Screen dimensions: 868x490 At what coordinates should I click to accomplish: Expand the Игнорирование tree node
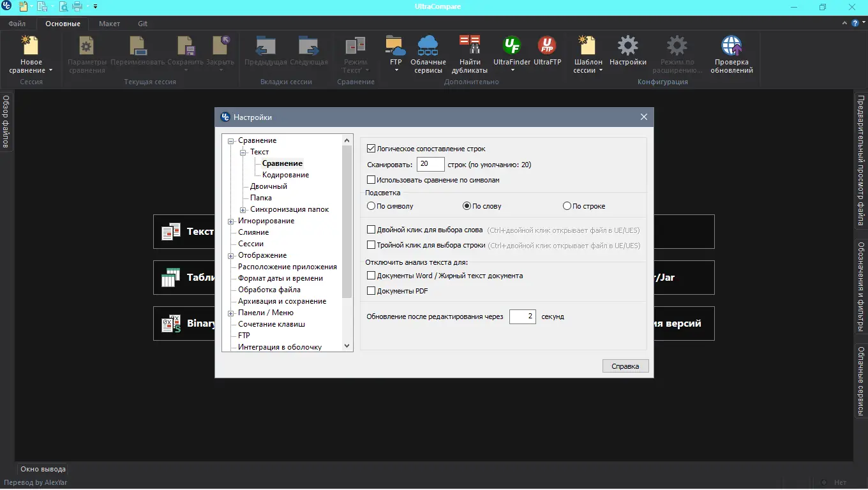pos(230,221)
